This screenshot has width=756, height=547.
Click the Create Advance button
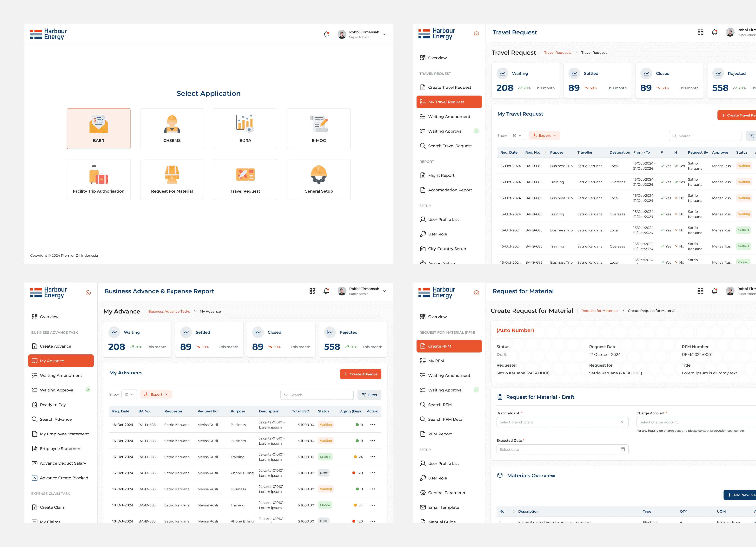[360, 374]
